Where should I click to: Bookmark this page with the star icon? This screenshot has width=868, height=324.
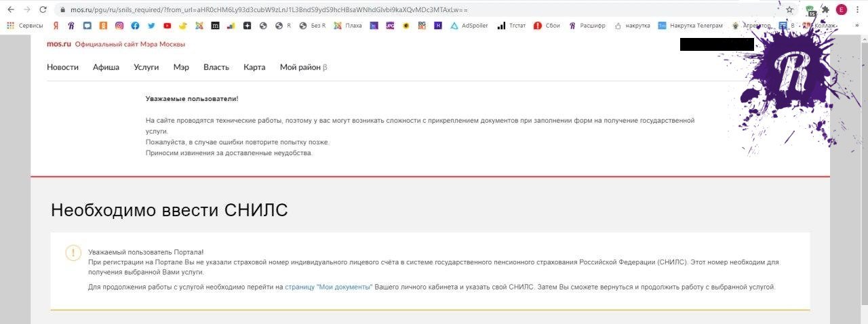click(789, 10)
